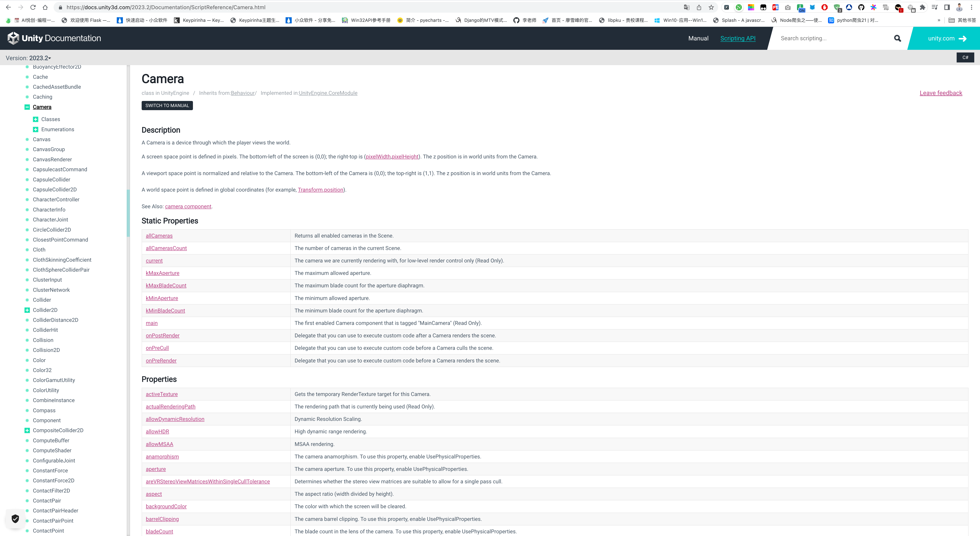The image size is (980, 536).
Task: Open the 李老师 GitHub bookmark
Action: click(x=525, y=20)
